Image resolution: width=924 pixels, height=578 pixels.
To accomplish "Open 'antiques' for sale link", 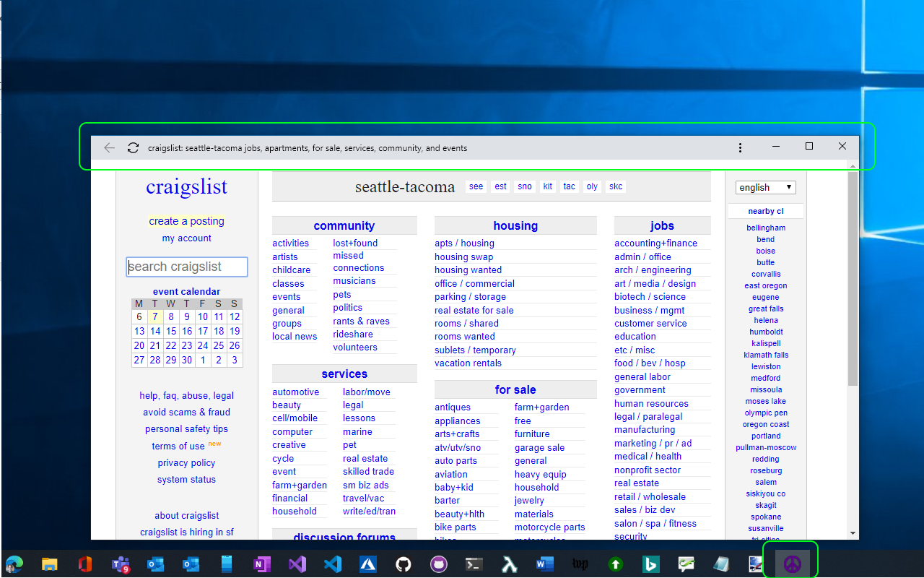I will (453, 407).
